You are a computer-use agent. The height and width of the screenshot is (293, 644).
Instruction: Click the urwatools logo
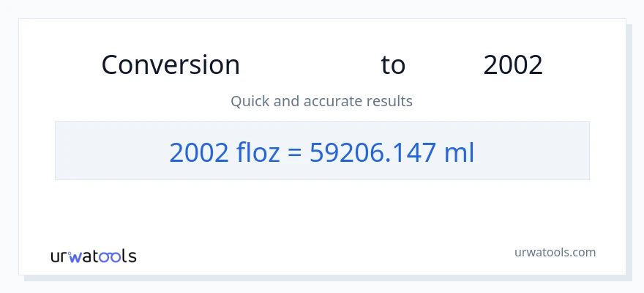[93, 256]
